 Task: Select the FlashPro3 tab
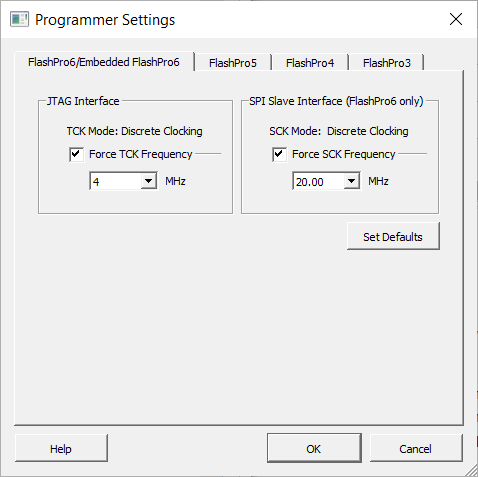click(387, 63)
